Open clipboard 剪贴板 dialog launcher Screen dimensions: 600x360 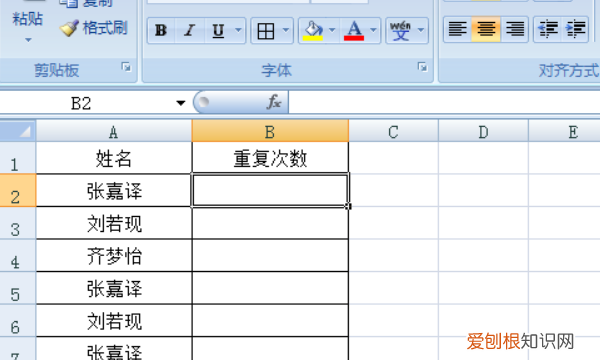tap(126, 68)
